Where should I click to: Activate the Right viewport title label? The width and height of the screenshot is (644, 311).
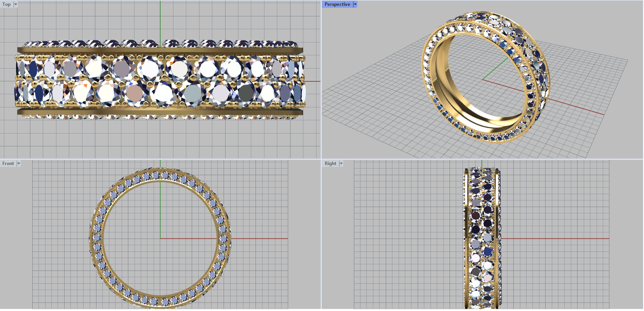[330, 164]
